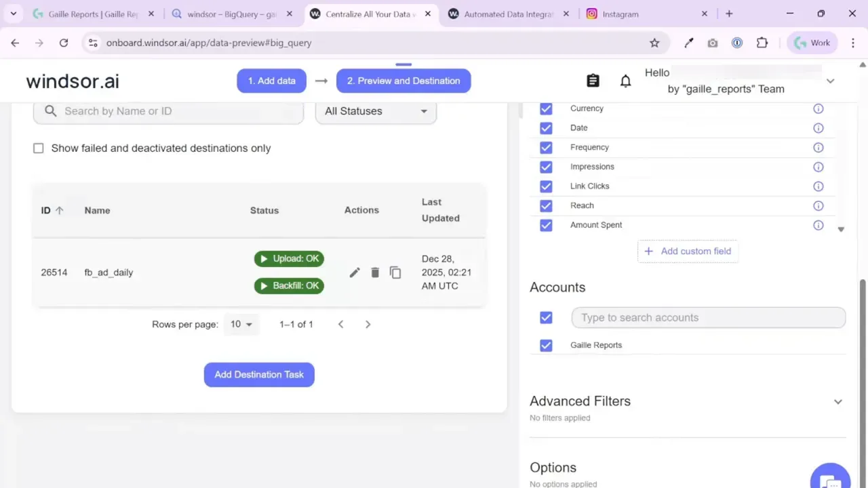This screenshot has width=868, height=488.
Task: Open browser extensions puzzle icon
Action: pyautogui.click(x=762, y=43)
